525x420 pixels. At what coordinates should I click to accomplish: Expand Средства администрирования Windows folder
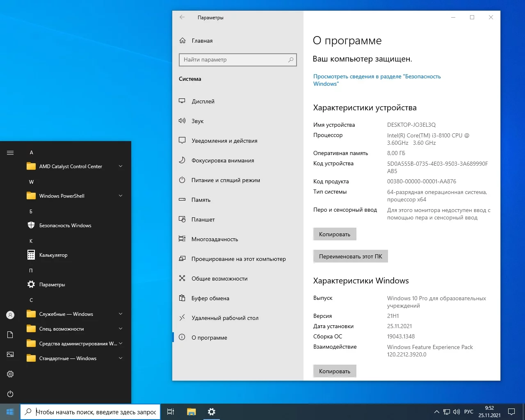[121, 343]
